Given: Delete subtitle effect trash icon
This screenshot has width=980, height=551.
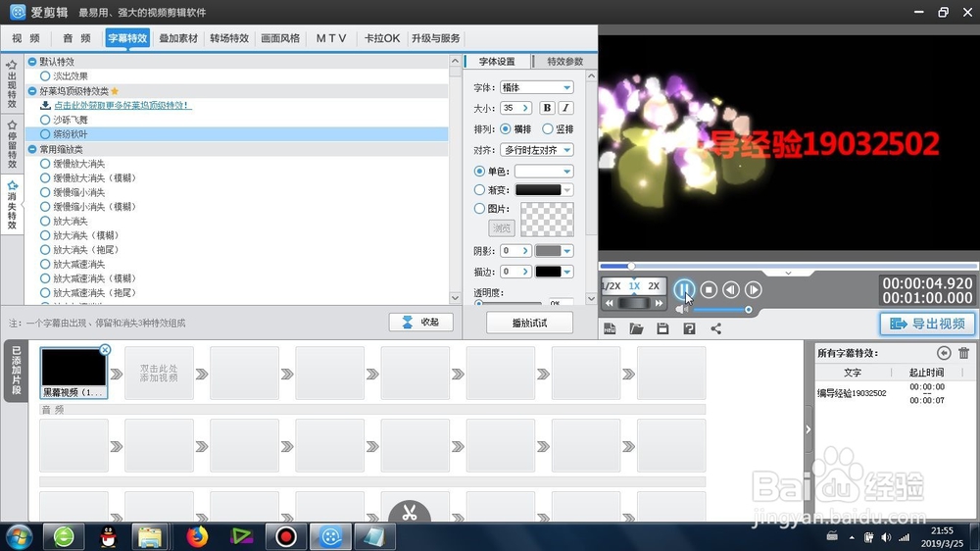Looking at the screenshot, I should pos(963,353).
